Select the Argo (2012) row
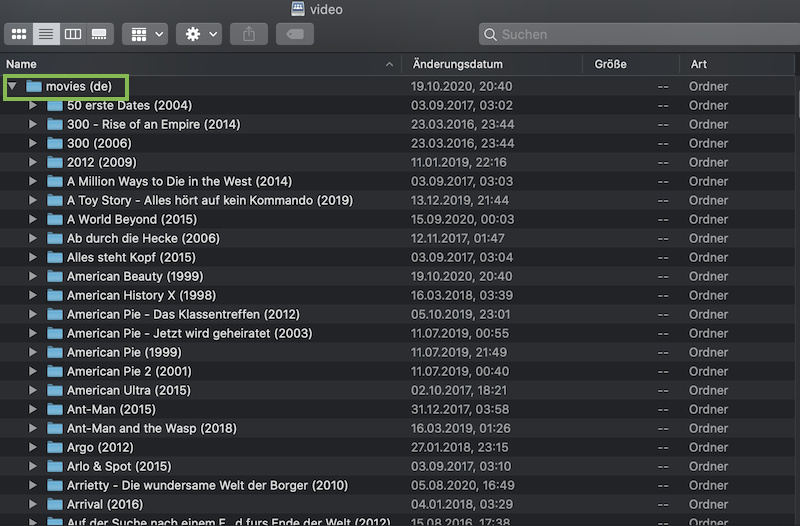800x526 pixels. [397, 447]
